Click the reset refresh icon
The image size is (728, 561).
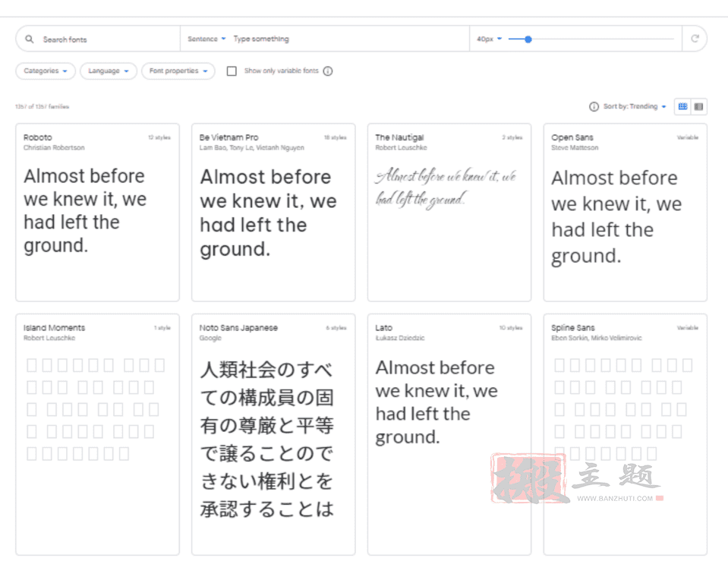point(695,39)
